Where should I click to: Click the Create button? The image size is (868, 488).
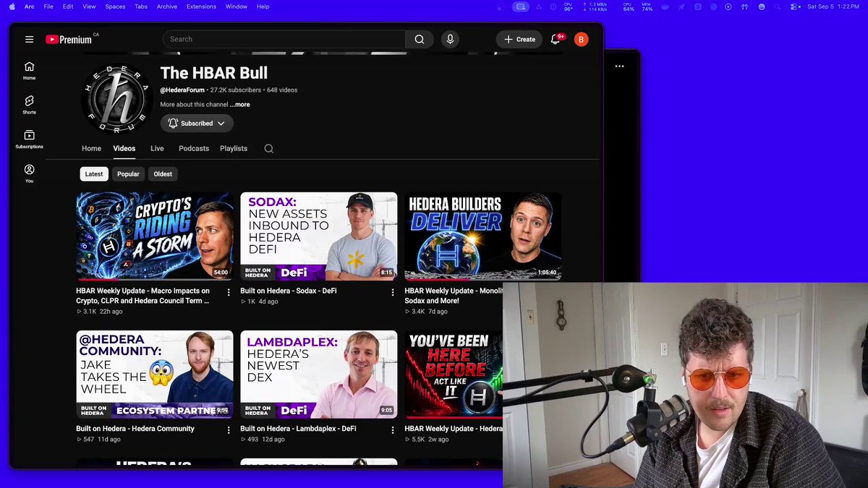click(x=519, y=39)
